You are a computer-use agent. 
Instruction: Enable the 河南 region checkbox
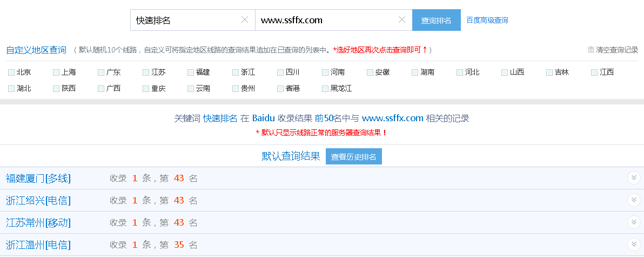[325, 73]
